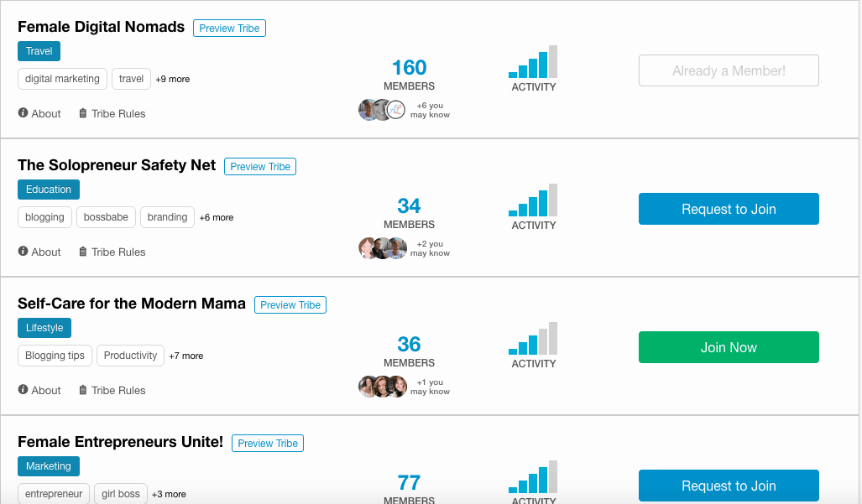Expand '+9 more' tags for Female Digital Nomads
Viewport: 862px width, 504px height.
tap(173, 79)
